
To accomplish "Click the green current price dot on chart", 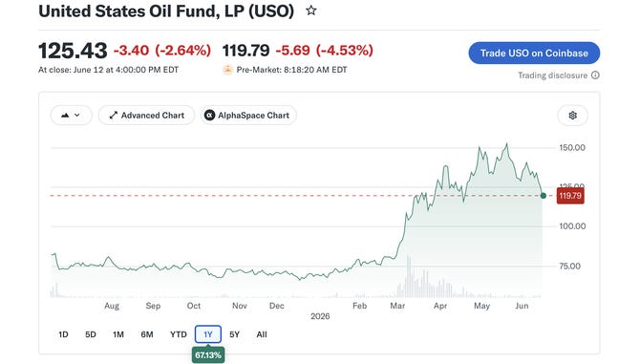I will click(544, 196).
